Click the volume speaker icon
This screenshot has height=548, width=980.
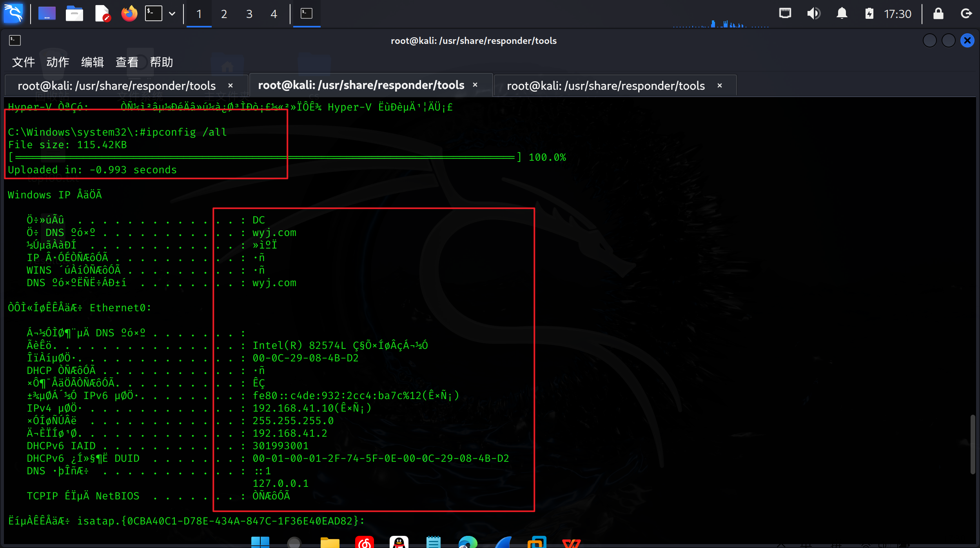pyautogui.click(x=813, y=14)
